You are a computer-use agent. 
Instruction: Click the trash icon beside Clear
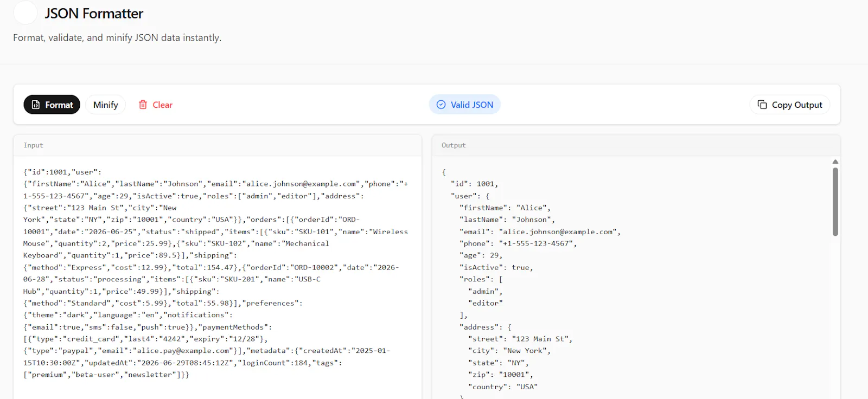(143, 105)
